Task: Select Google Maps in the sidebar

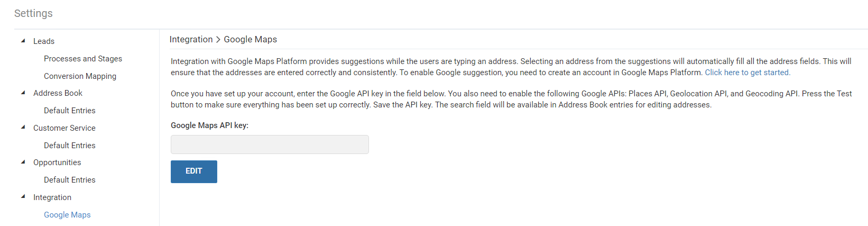Action: 67,215
